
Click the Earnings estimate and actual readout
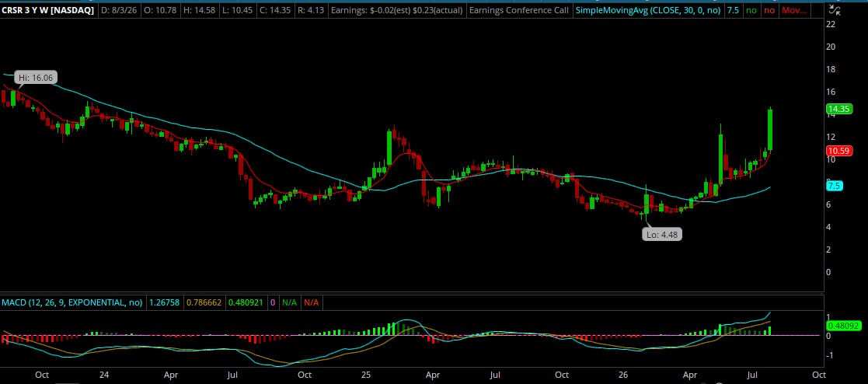tap(396, 10)
